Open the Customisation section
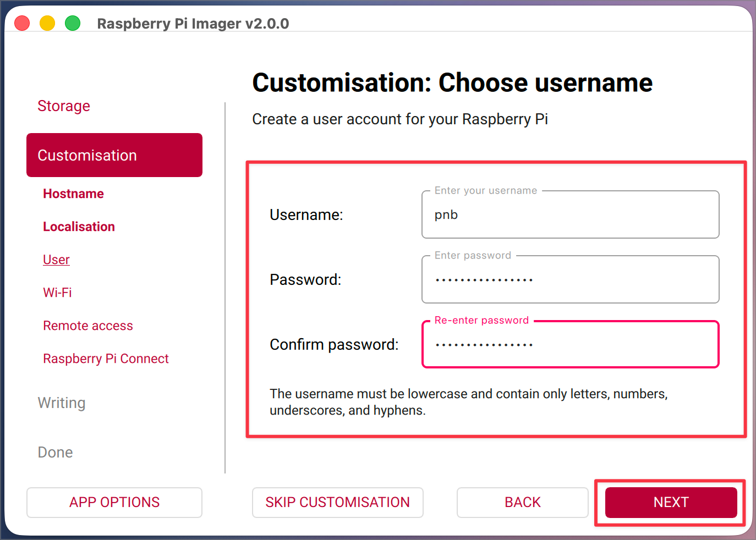The width and height of the screenshot is (756, 540). coord(86,155)
